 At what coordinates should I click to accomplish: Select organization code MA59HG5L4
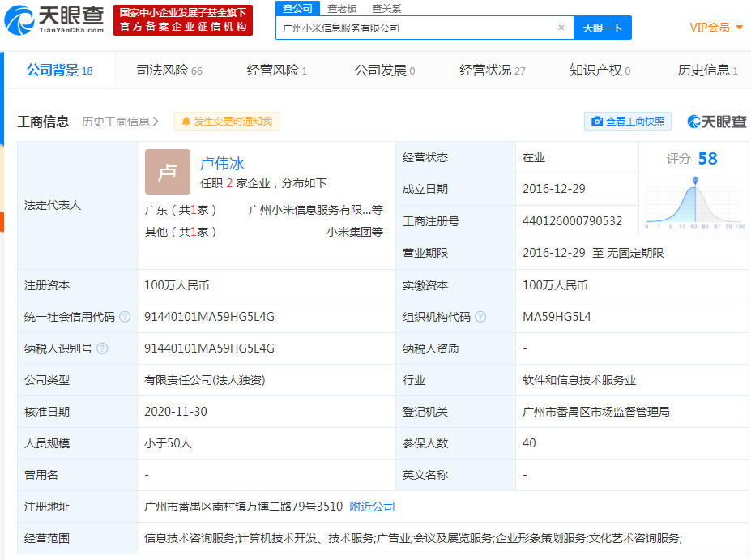[x=557, y=317]
